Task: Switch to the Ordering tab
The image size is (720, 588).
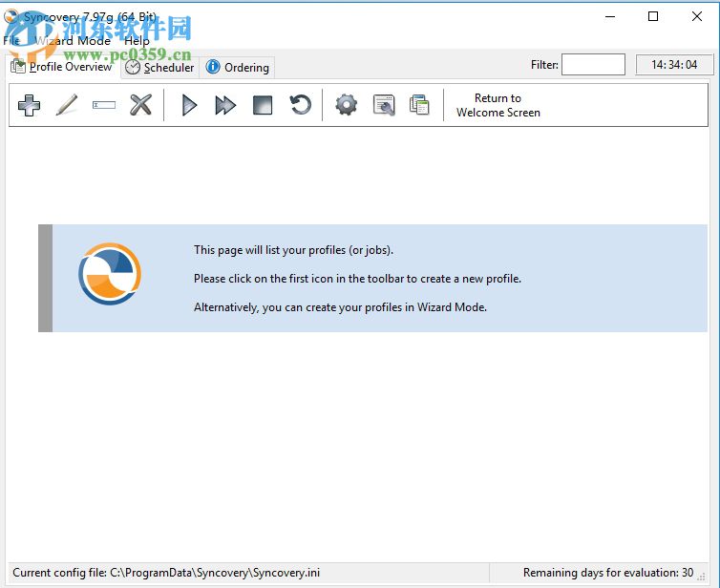Action: [x=238, y=68]
